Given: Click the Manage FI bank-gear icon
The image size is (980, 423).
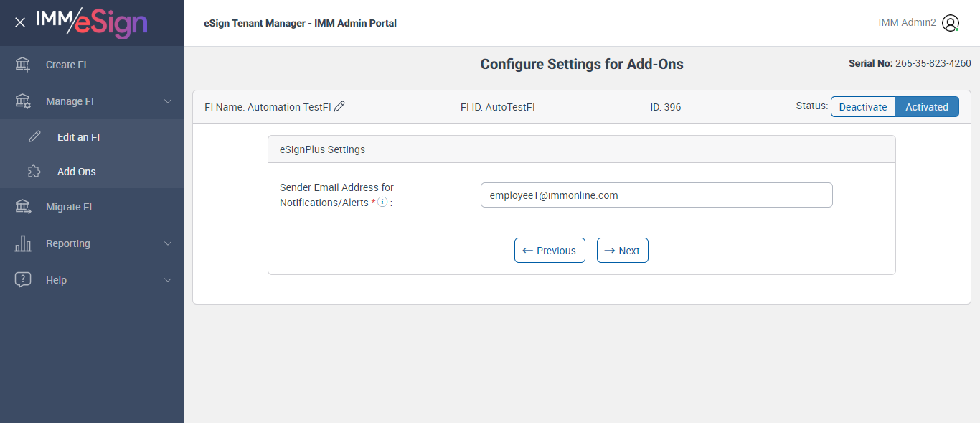Looking at the screenshot, I should 23,101.
